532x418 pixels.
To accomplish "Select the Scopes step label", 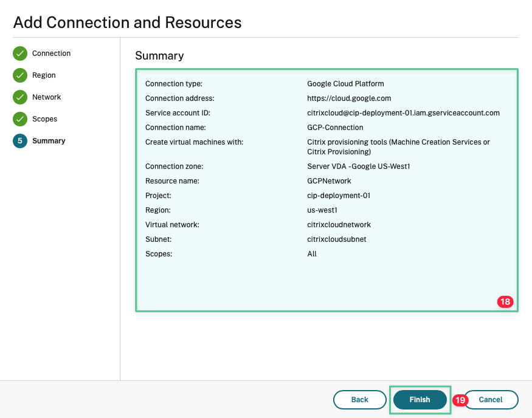I will [x=44, y=119].
